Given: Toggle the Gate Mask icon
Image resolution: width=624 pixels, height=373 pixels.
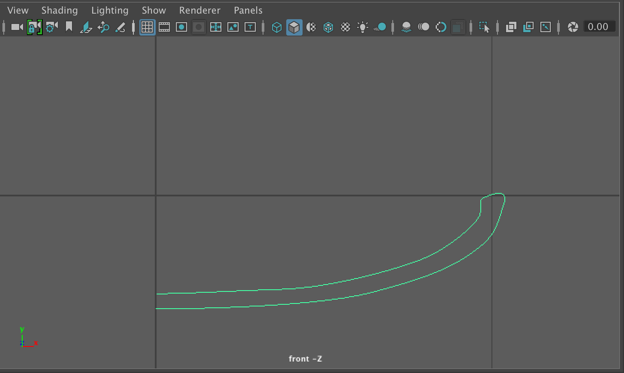Looking at the screenshot, I should click(x=199, y=27).
